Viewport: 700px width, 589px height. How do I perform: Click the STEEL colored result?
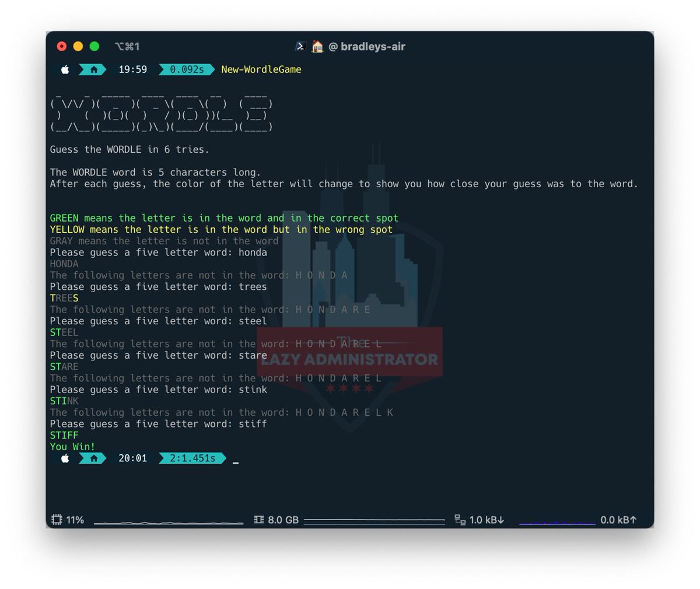[64, 332]
